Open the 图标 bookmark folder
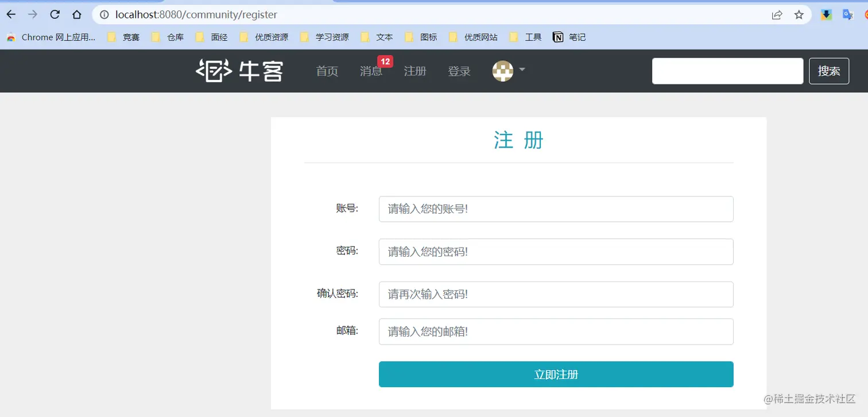 pyautogui.click(x=421, y=37)
